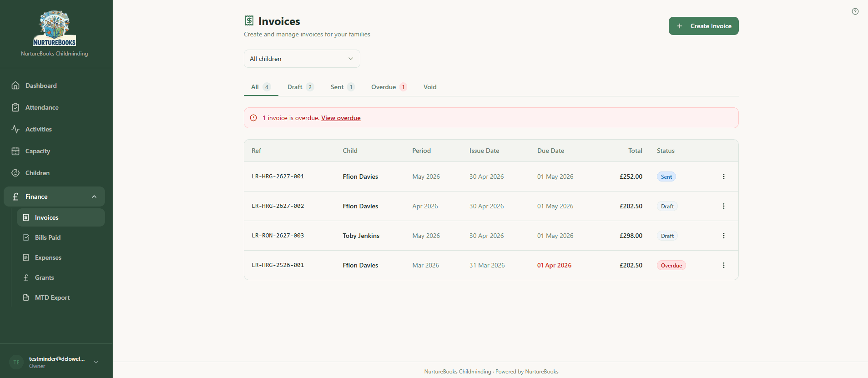868x378 pixels.
Task: Click the Create Invoice button
Action: 703,26
